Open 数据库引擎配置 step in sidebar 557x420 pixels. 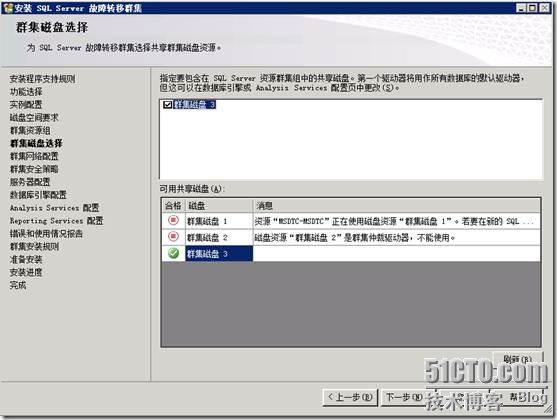38,195
